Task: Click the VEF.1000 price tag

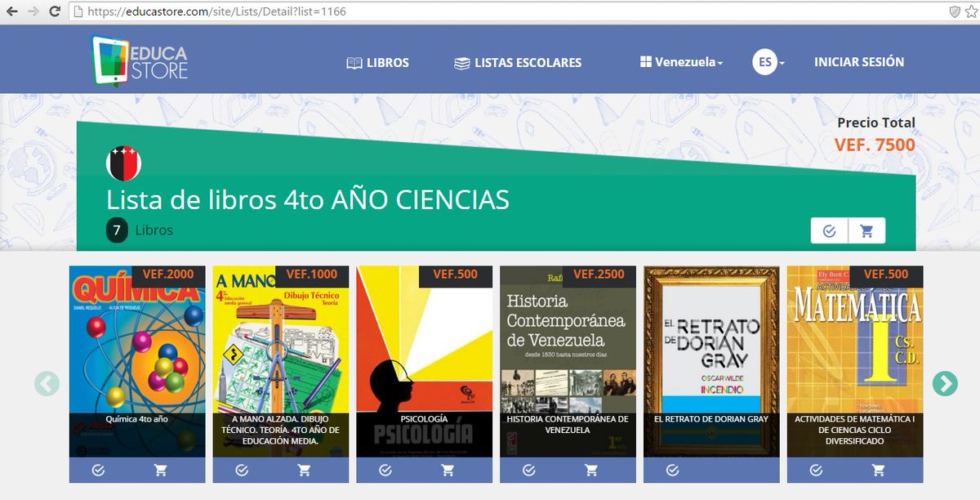Action: tap(312, 275)
